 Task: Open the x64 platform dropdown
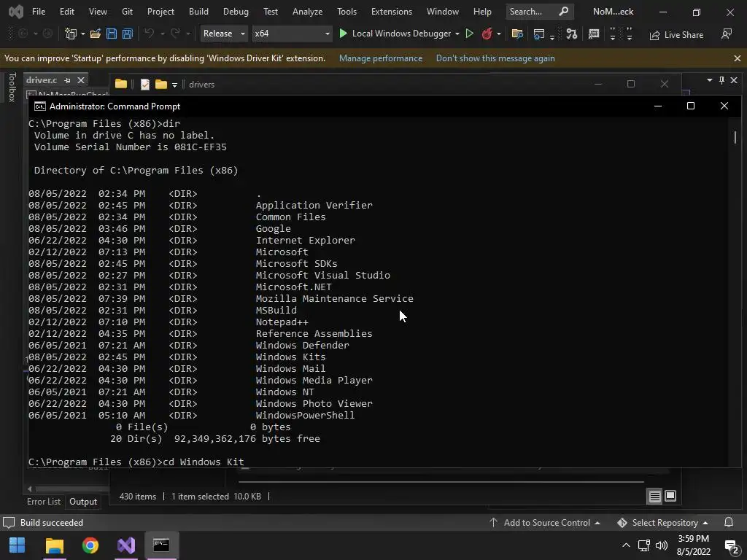tap(292, 34)
